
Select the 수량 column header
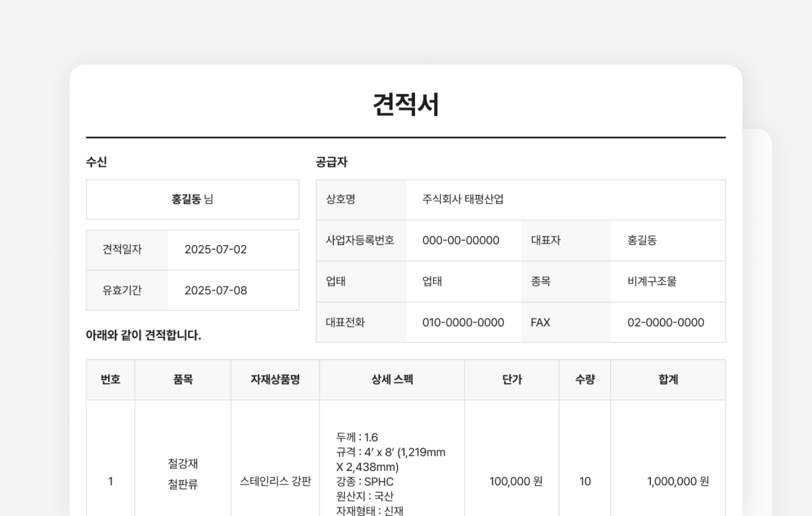(x=585, y=380)
